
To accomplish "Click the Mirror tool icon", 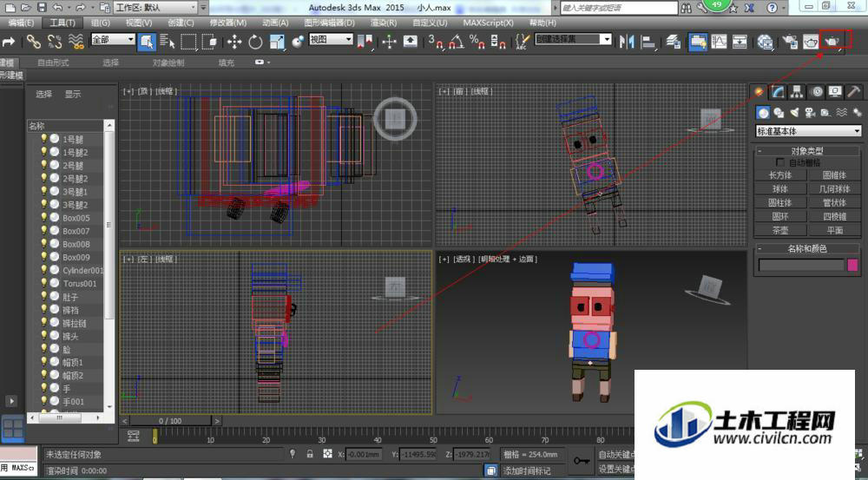I will [x=627, y=42].
